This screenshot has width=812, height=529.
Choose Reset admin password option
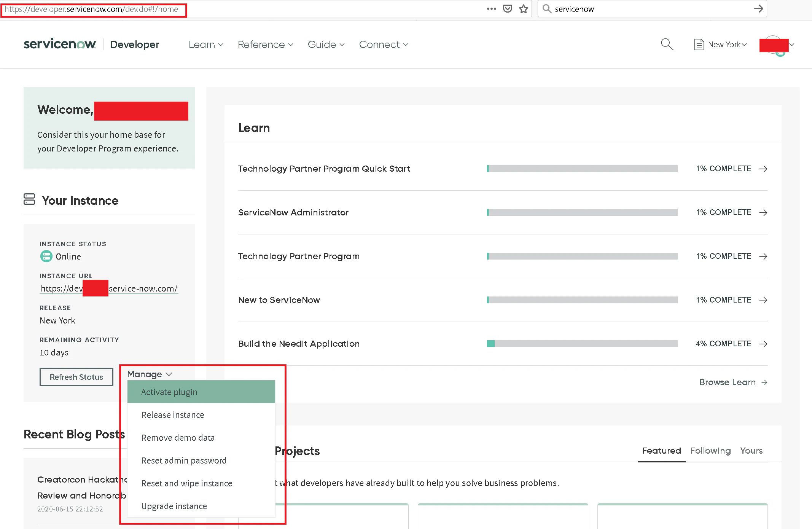(x=184, y=460)
